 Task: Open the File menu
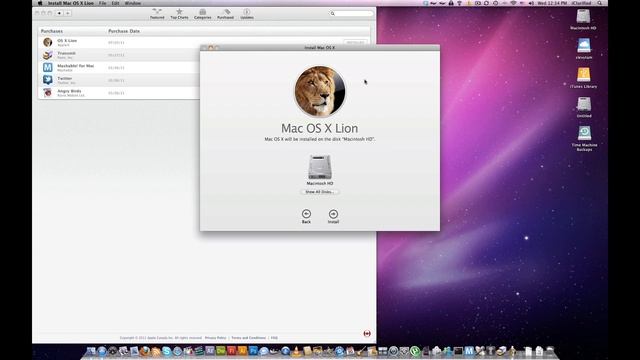102,3
